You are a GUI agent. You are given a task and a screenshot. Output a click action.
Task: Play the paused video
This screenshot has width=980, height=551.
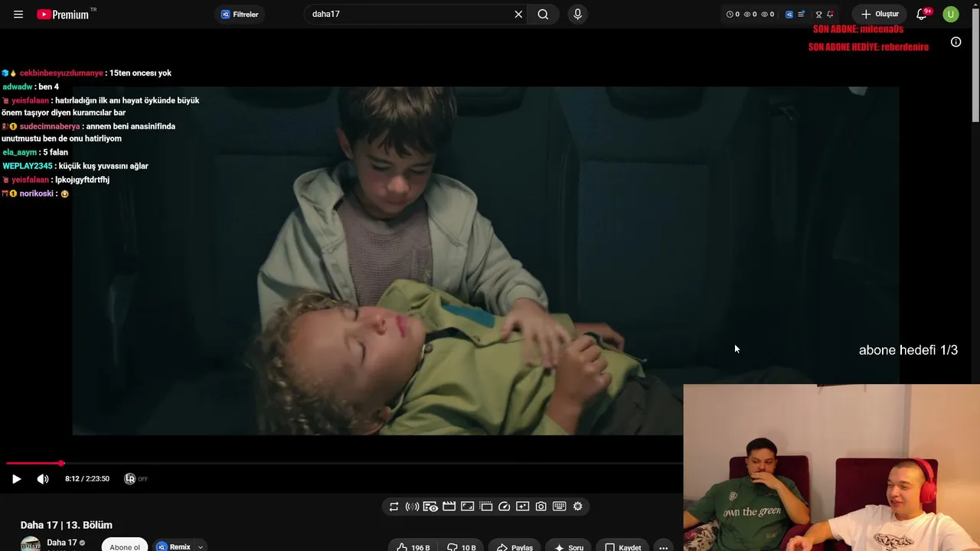(16, 479)
